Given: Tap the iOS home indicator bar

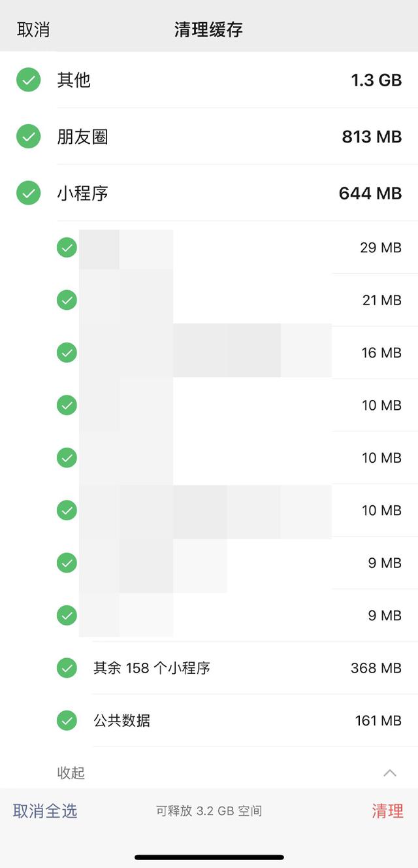Looking at the screenshot, I should (x=209, y=857).
